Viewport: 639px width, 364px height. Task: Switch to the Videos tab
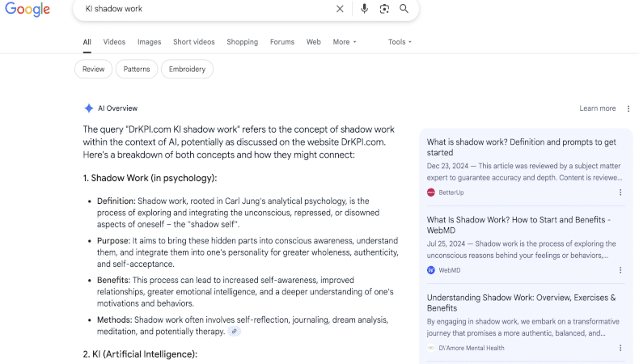pyautogui.click(x=114, y=42)
